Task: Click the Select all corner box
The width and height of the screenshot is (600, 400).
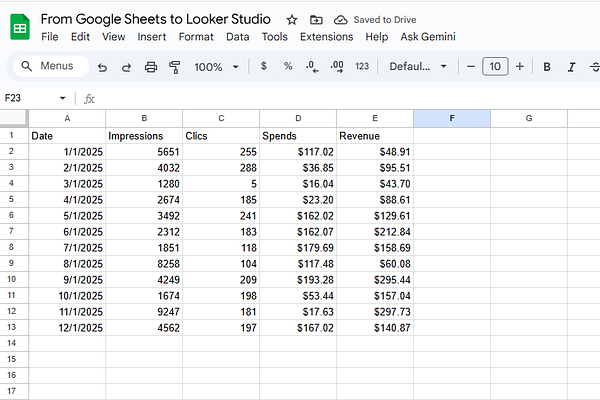Action: (x=14, y=118)
